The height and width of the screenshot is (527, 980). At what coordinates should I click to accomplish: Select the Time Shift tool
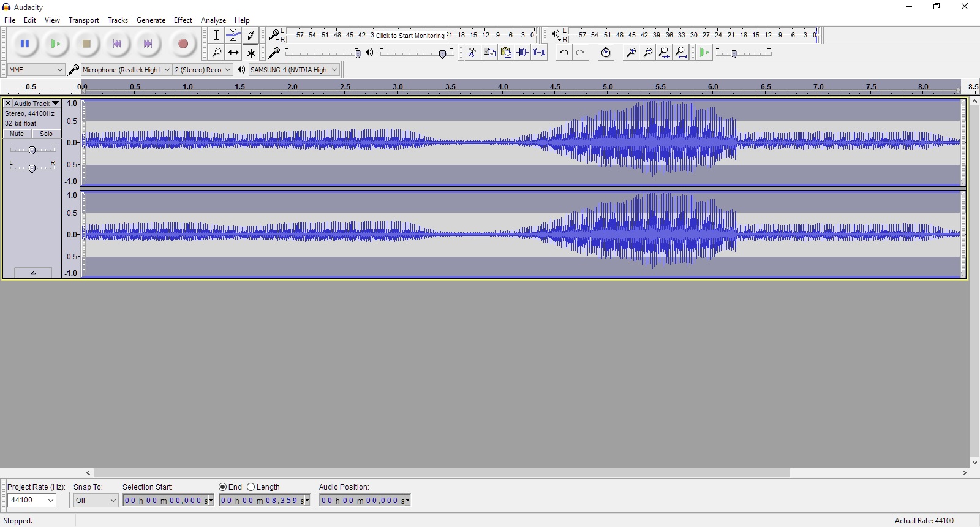tap(233, 53)
